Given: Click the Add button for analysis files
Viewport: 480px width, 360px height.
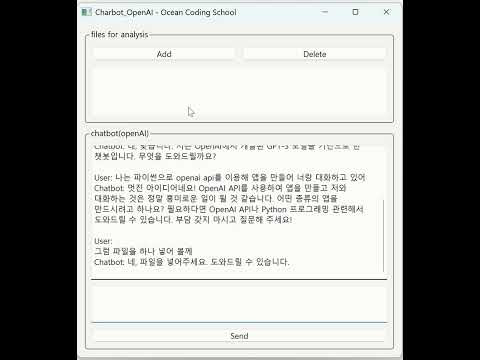Looking at the screenshot, I should click(x=164, y=54).
